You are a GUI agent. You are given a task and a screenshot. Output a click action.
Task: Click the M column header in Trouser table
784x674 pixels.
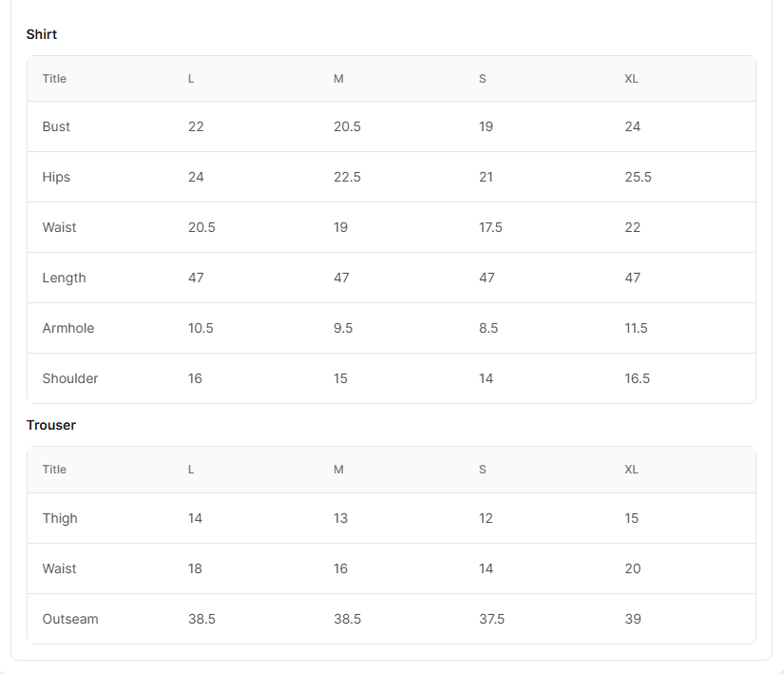[338, 470]
